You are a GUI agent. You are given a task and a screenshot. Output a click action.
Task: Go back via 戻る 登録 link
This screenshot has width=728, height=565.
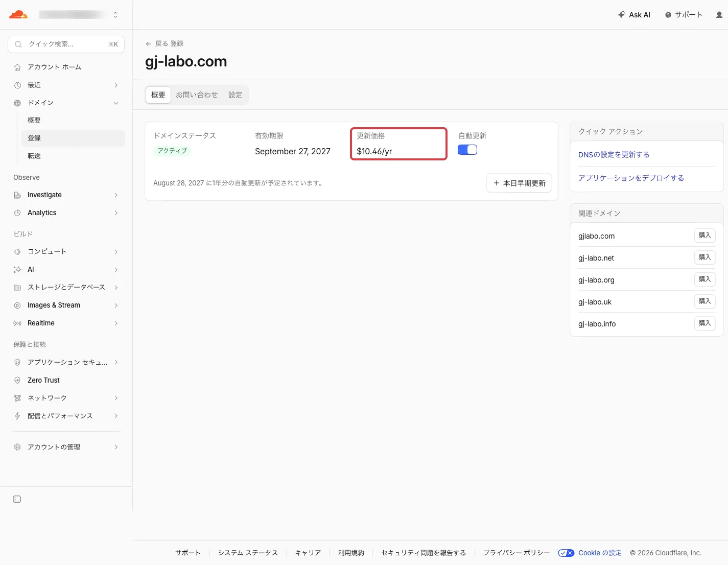point(165,43)
